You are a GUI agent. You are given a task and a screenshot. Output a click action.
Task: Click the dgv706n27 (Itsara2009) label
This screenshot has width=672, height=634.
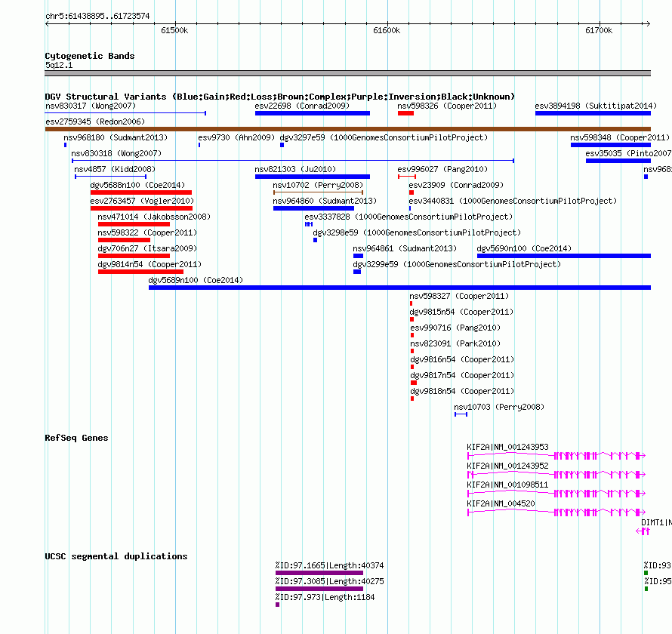pos(147,248)
